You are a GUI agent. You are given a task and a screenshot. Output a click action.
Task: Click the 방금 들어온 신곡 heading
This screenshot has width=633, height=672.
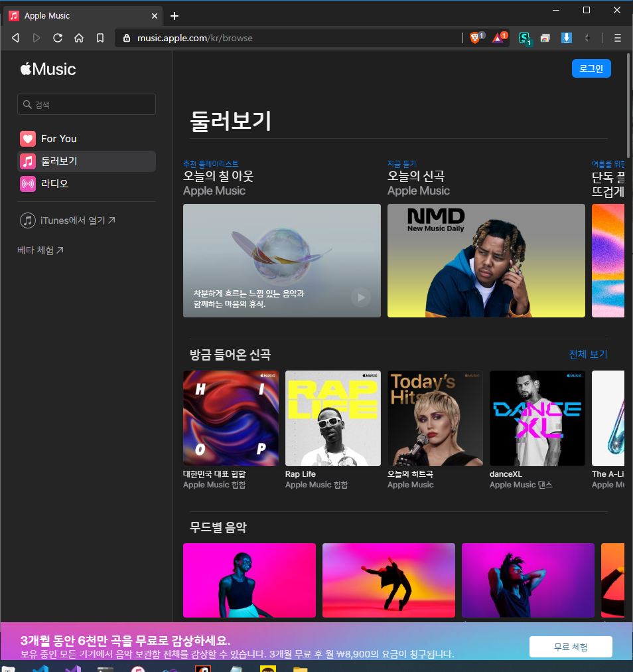pyautogui.click(x=230, y=355)
